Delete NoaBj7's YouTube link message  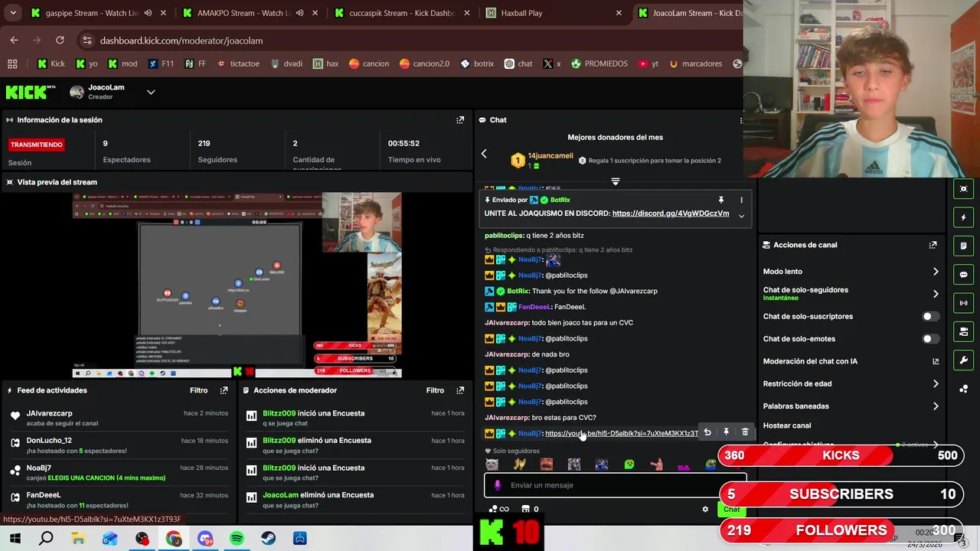click(x=745, y=433)
